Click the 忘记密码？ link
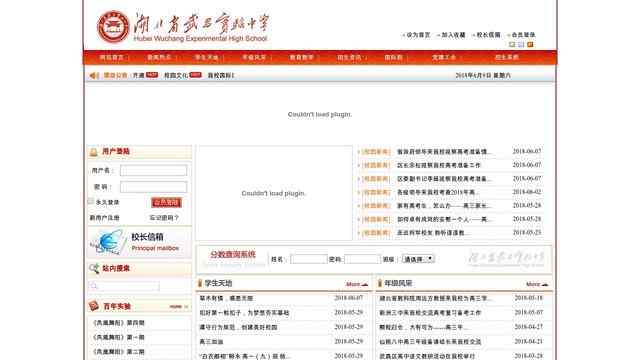The height and width of the screenshot is (360, 640). coord(164,218)
